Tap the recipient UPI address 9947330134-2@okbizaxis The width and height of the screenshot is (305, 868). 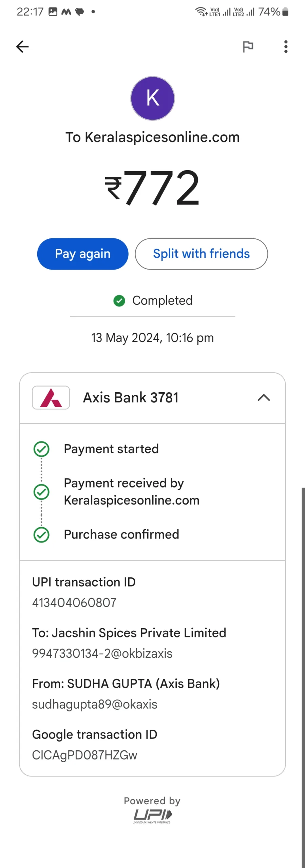click(x=102, y=653)
